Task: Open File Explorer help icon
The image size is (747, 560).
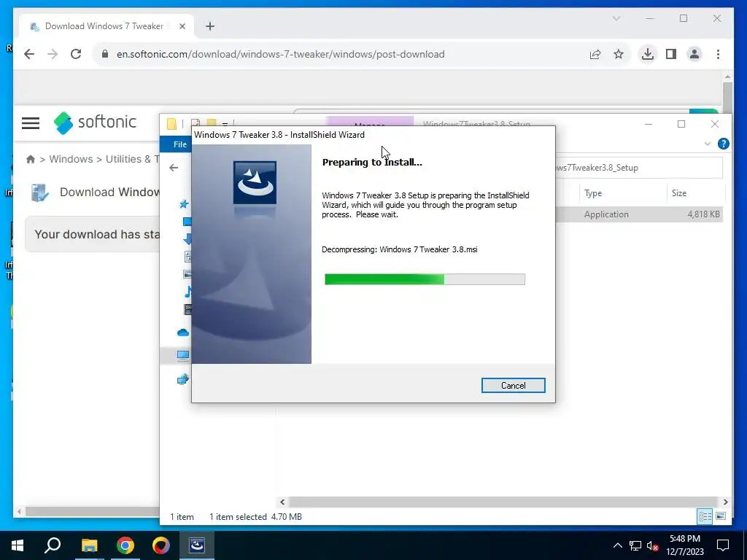Action: (x=723, y=144)
